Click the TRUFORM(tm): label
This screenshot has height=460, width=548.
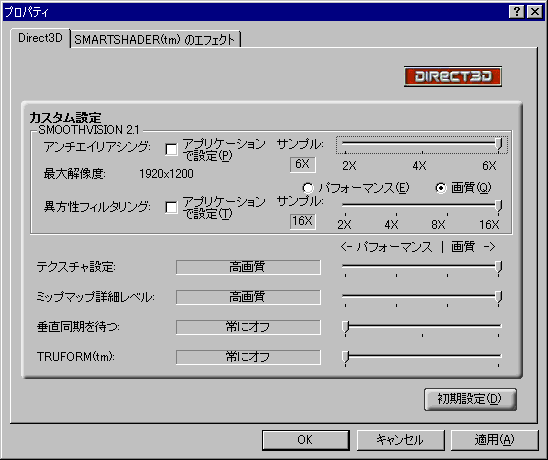pyautogui.click(x=76, y=357)
